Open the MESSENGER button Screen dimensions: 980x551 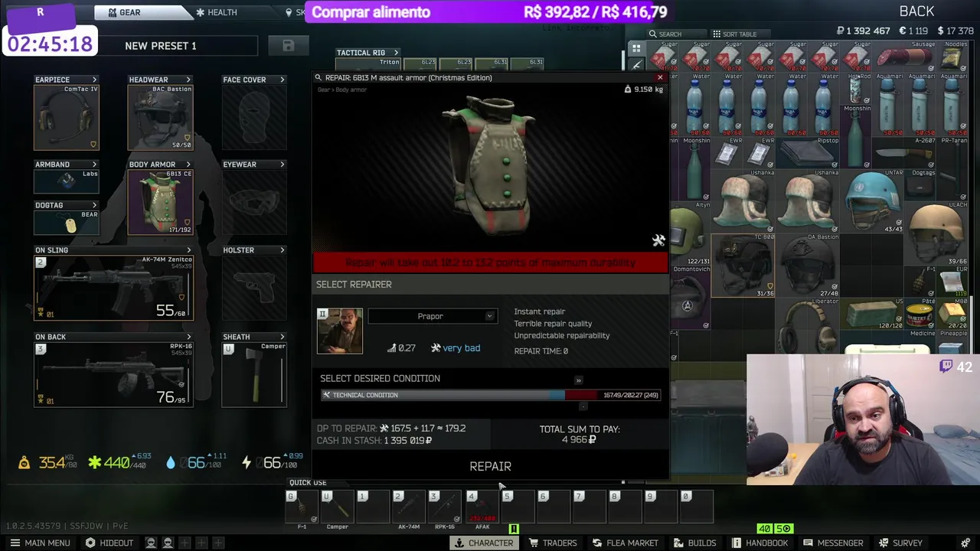click(x=833, y=543)
